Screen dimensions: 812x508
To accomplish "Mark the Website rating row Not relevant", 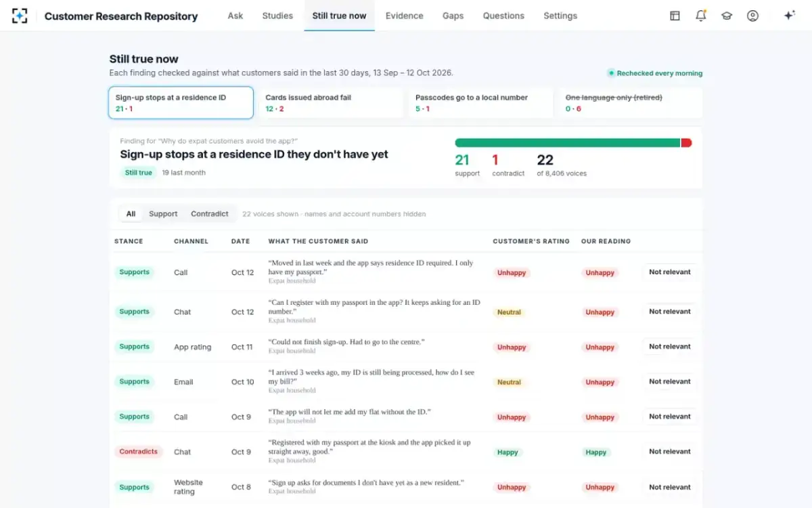I will [x=669, y=487].
